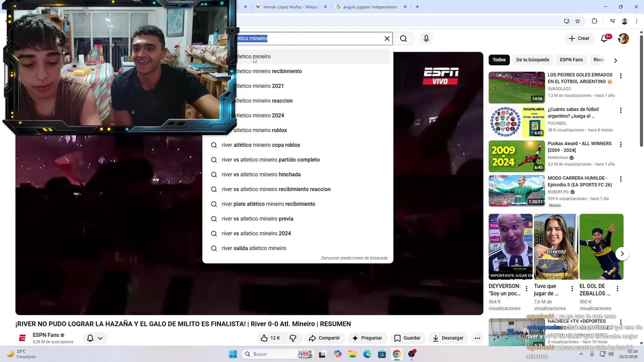Open the DEYVERSON Short thumbnail
Image resolution: width=644 pixels, height=362 pixels.
tap(510, 246)
